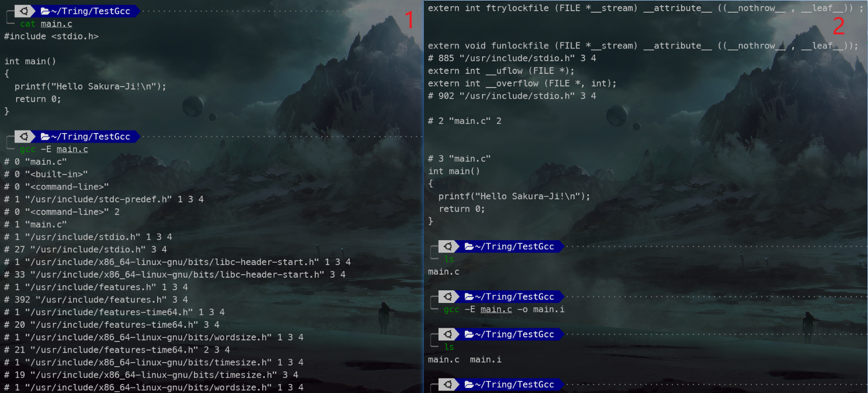Click the '~/Tring/TestGcc' path above 'cat main.c'
Viewport: 868px width, 393px height.
[90, 11]
